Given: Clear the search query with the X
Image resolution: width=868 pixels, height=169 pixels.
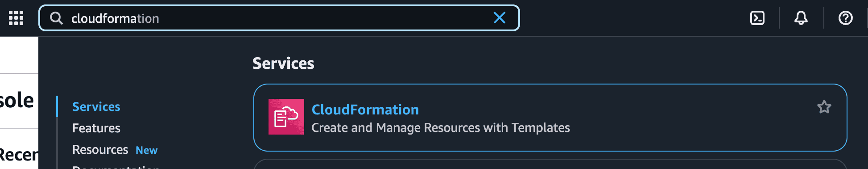Looking at the screenshot, I should pyautogui.click(x=500, y=18).
